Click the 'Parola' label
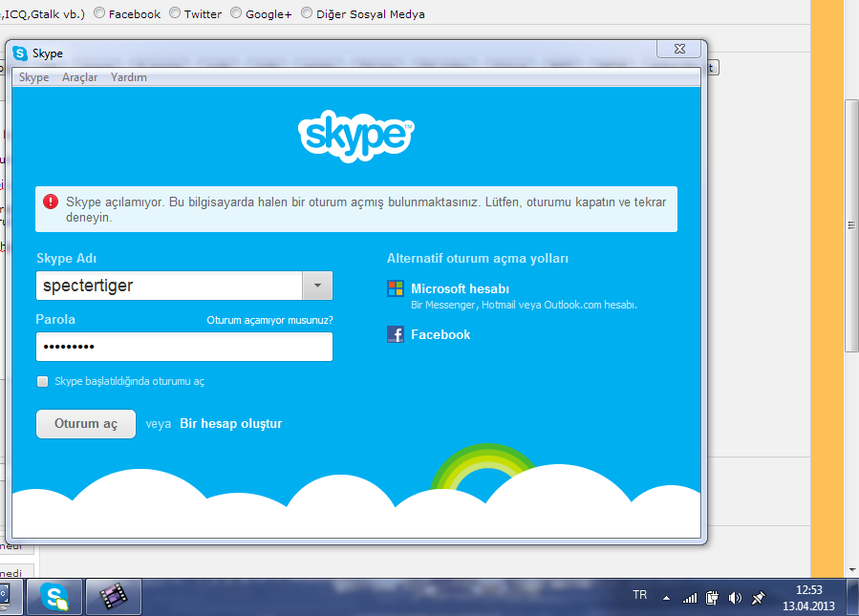The height and width of the screenshot is (616, 859). 55,319
